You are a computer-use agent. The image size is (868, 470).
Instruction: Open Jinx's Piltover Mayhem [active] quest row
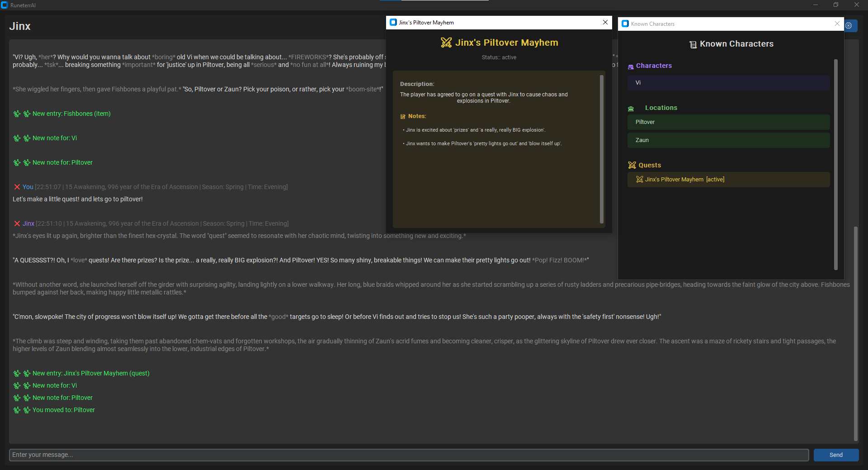tap(728, 180)
